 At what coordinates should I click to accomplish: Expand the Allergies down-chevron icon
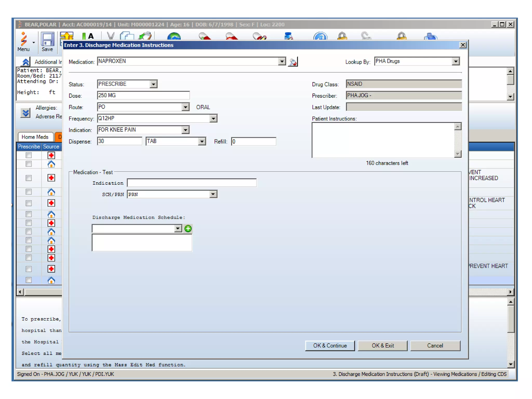pos(25,113)
